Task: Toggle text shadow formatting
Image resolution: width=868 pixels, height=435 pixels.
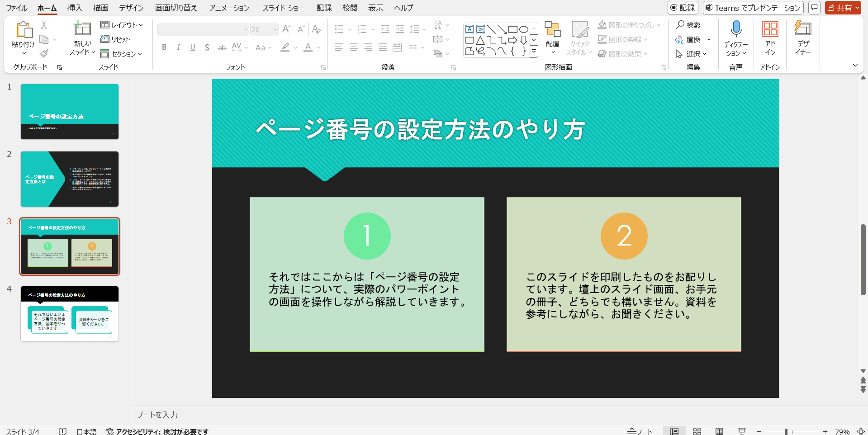Action: coord(207,47)
